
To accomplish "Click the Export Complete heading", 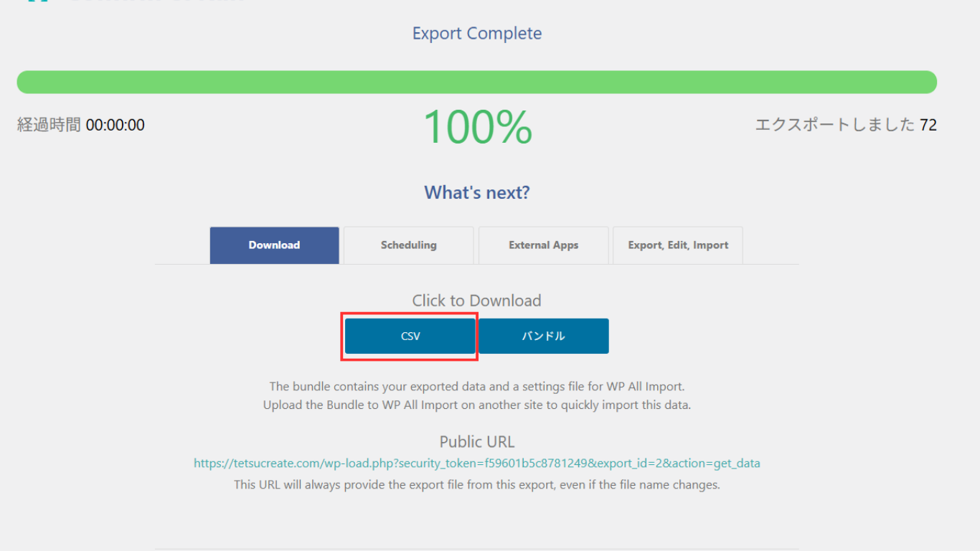I will [x=476, y=34].
